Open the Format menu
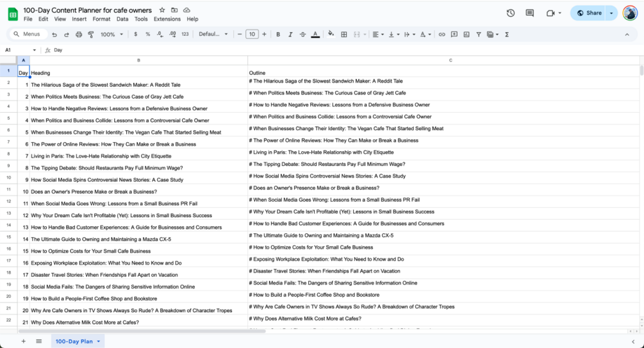The width and height of the screenshot is (644, 348). pos(101,19)
